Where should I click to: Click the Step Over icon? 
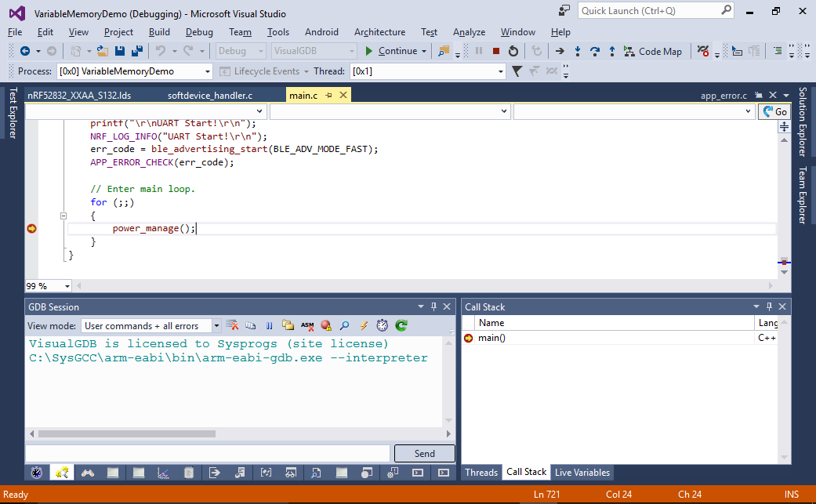coord(595,51)
